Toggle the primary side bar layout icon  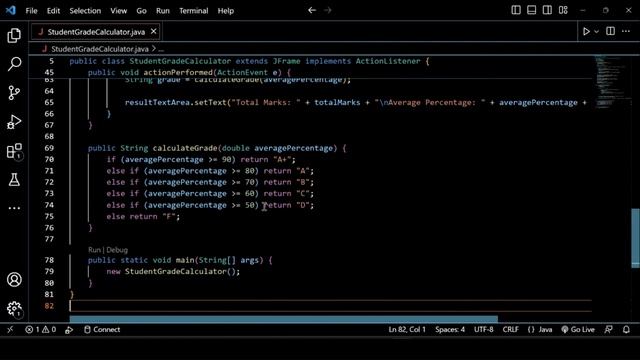(516, 10)
